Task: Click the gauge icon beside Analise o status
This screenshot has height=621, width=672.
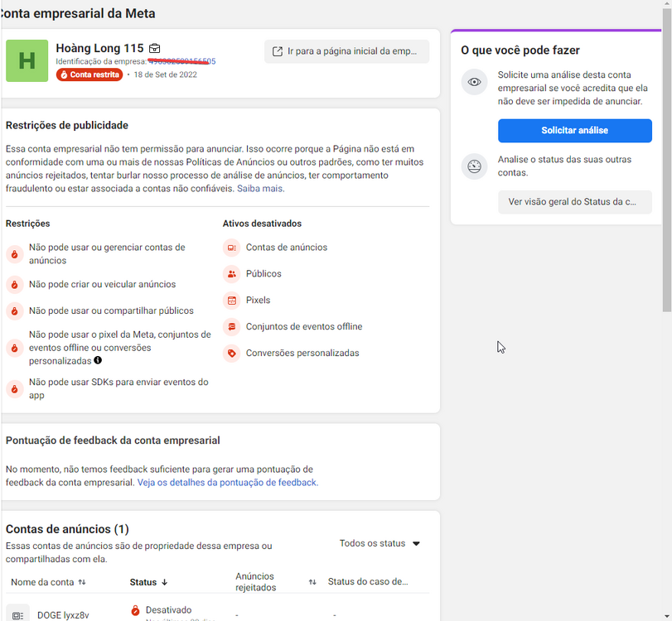Action: click(x=474, y=166)
